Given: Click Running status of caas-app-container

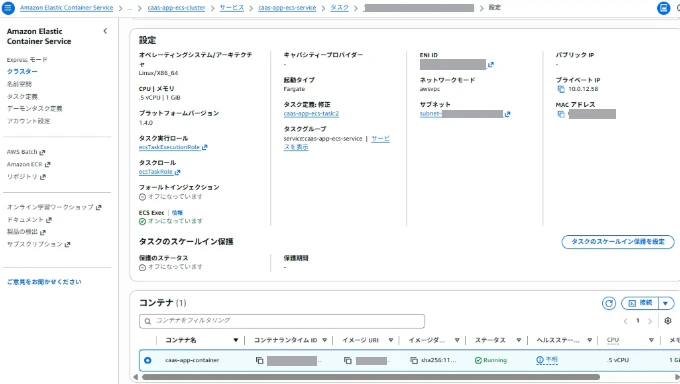Looking at the screenshot, I should pyautogui.click(x=490, y=361).
